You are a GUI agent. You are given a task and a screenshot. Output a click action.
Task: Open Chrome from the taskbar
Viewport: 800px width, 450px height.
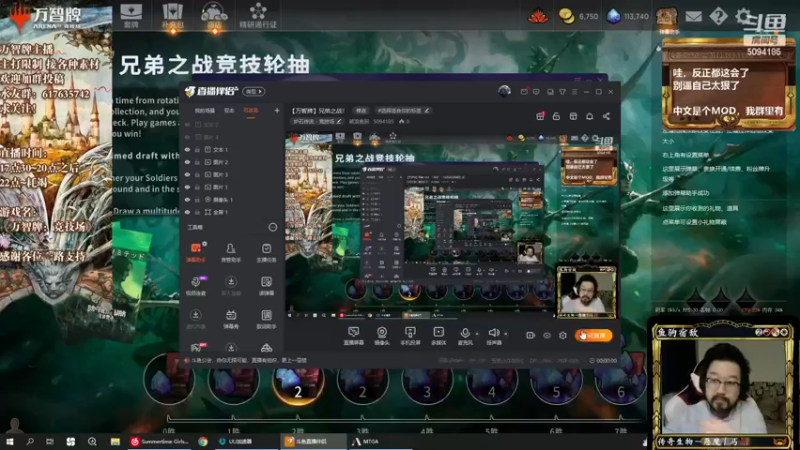[x=203, y=441]
